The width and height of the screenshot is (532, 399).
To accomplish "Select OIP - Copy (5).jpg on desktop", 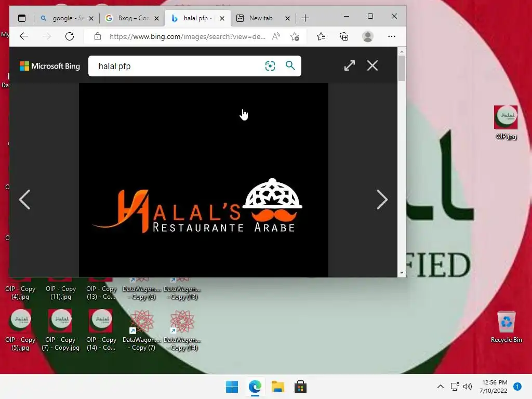I will coord(20,330).
